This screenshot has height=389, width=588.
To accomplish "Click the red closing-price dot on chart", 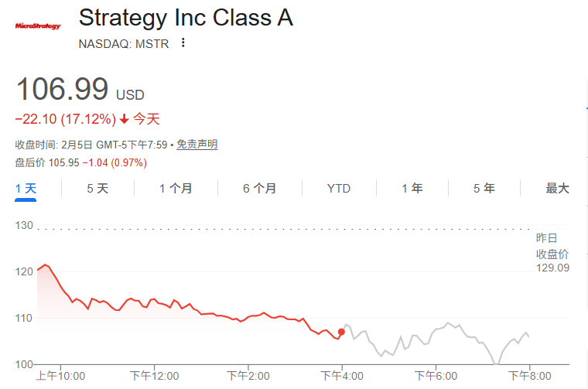I will pyautogui.click(x=341, y=332).
